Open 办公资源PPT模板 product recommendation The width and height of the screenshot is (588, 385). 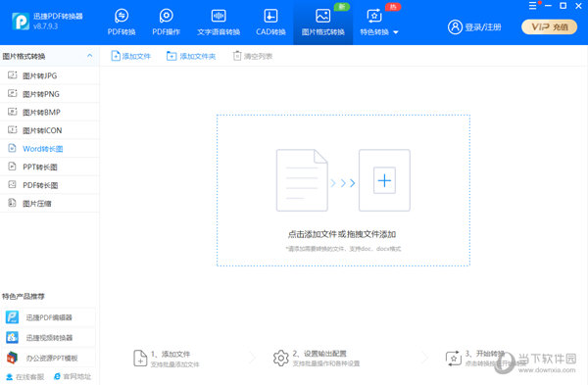pos(48,358)
